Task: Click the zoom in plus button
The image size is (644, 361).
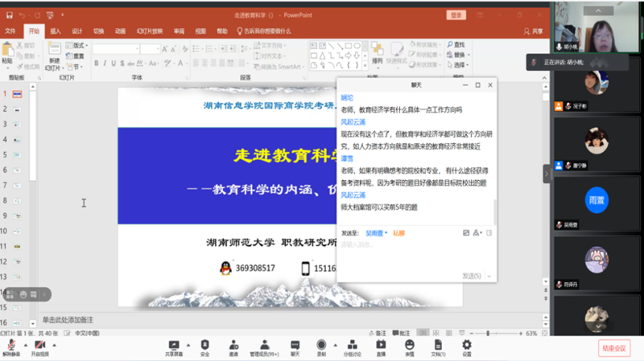Action: coord(520,333)
